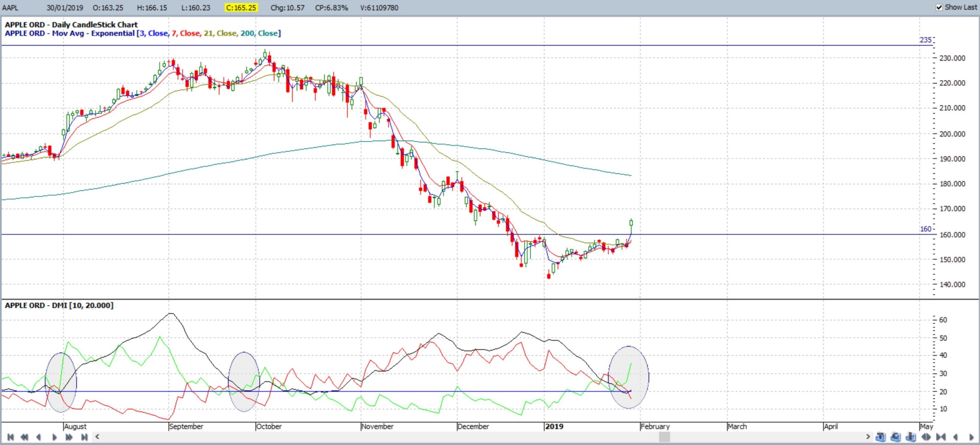
Task: Click the '3, Close' blue EMA legend
Action: pyautogui.click(x=154, y=33)
